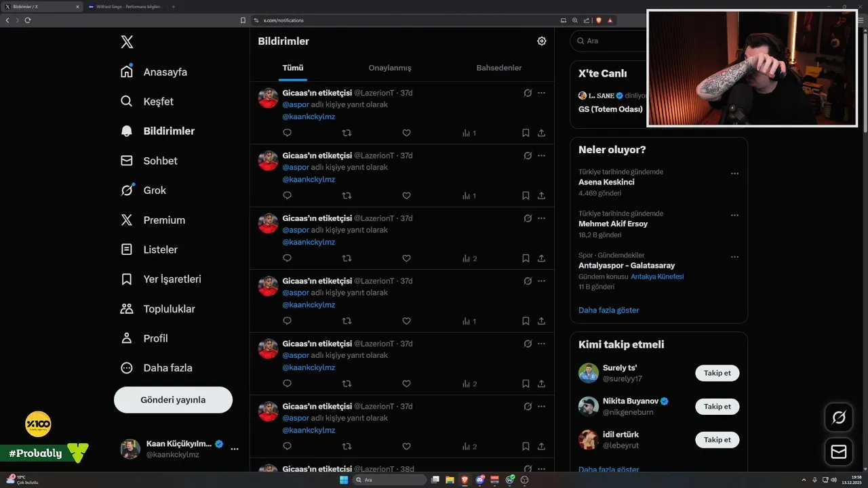Screen dimensions: 868x488
Task: Open Keşfet explore page
Action: [147, 102]
